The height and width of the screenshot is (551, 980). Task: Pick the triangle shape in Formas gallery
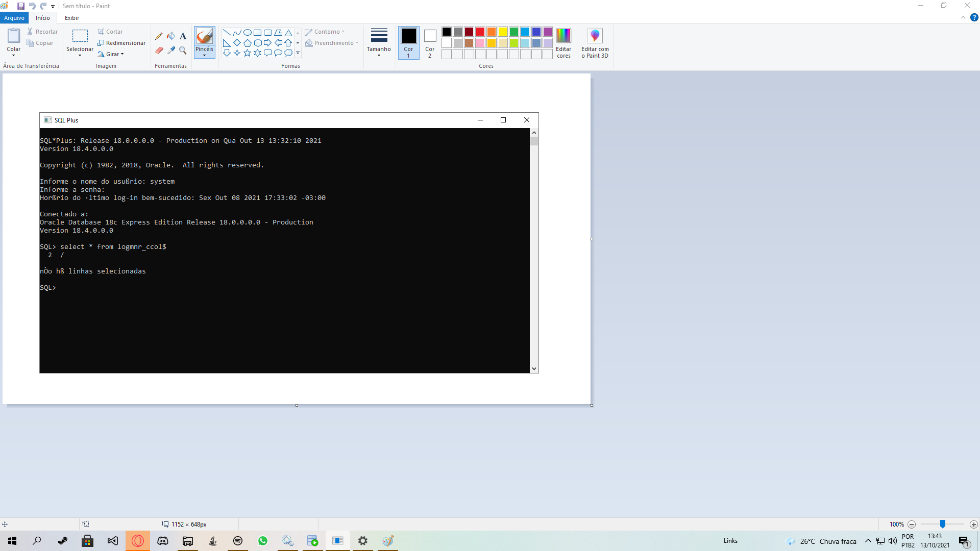pos(288,32)
